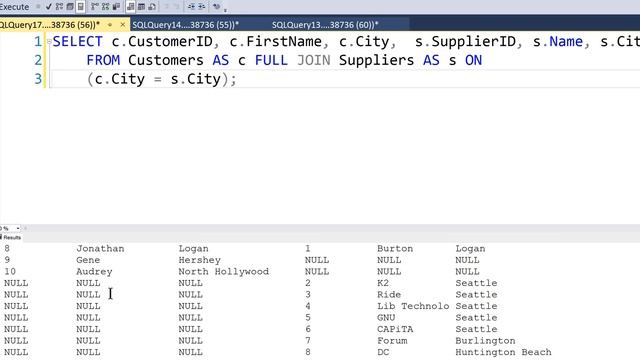Click supplier name cell 'Lib Technolo'

(x=413, y=306)
